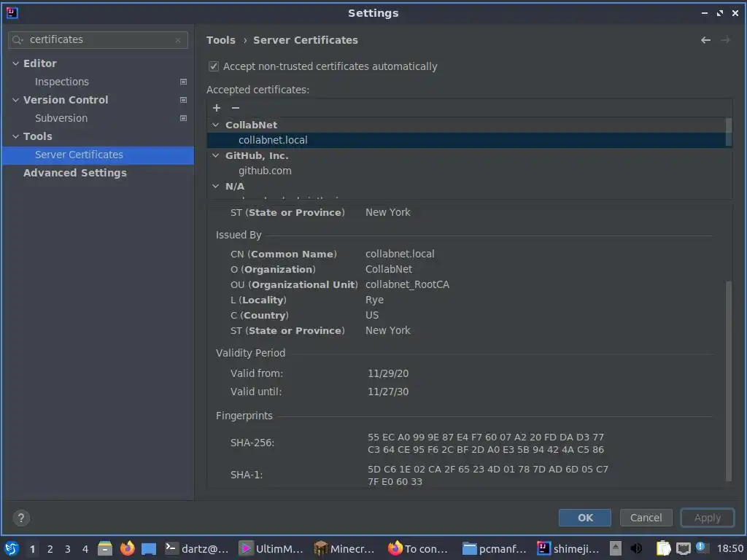Open dartz terminal window from taskbar
The width and height of the screenshot is (747, 560).
[x=197, y=548]
